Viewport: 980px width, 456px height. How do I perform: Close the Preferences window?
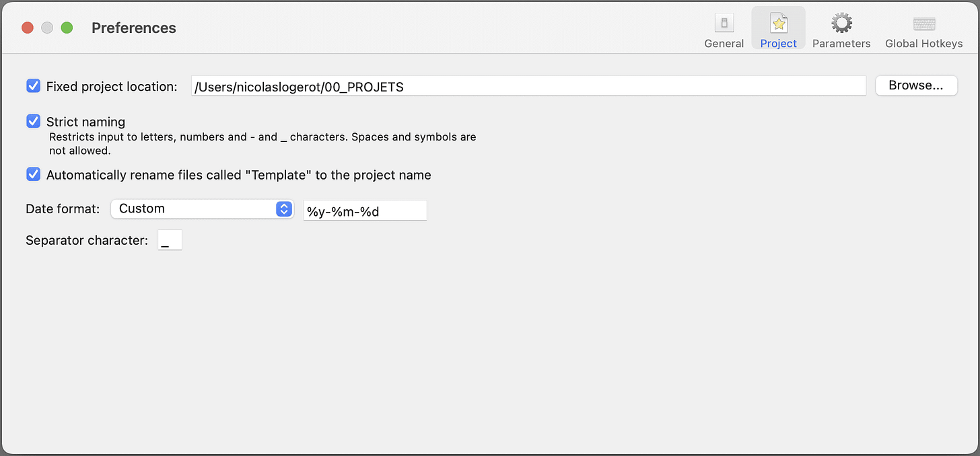[27, 28]
